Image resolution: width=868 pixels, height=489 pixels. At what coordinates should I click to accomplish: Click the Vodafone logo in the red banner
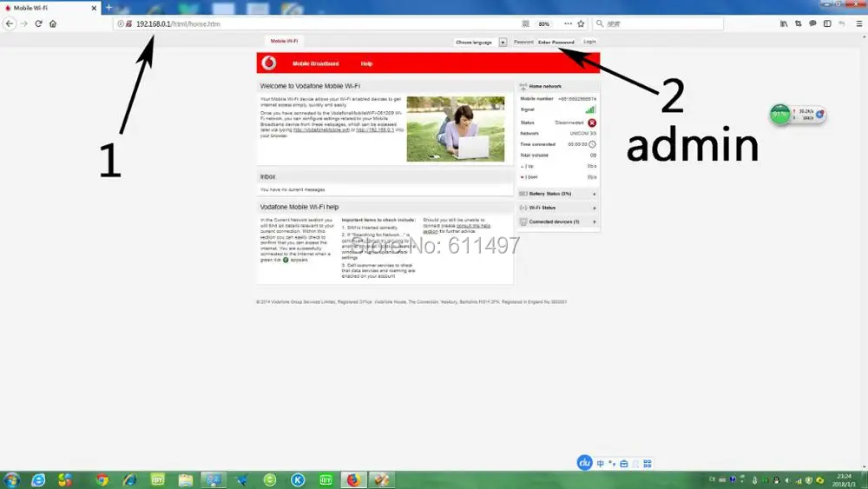pos(269,63)
